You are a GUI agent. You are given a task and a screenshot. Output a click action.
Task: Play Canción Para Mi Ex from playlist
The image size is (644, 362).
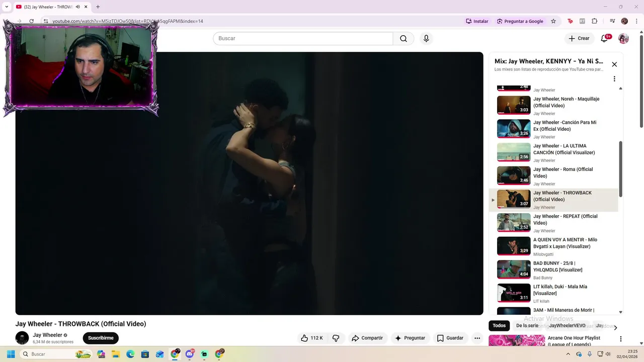[553, 129]
